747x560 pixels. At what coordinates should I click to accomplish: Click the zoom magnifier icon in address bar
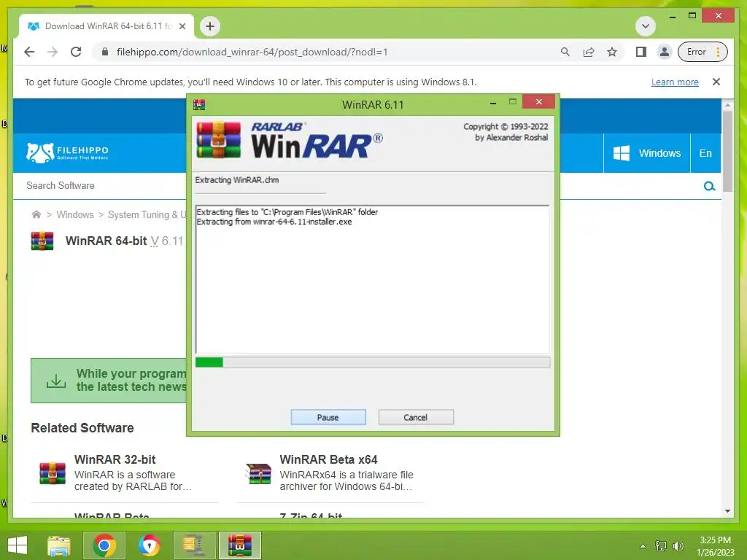(x=565, y=52)
